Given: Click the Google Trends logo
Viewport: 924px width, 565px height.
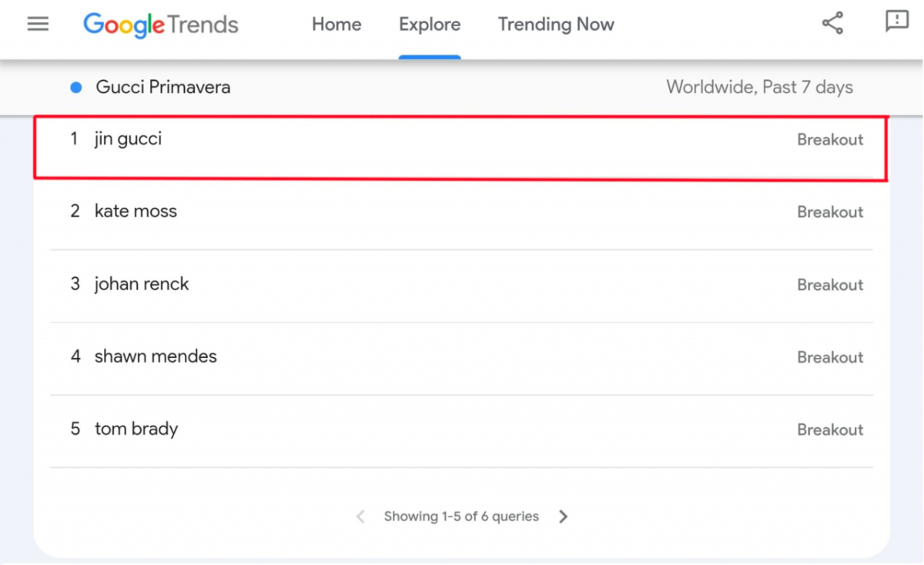Looking at the screenshot, I should pyautogui.click(x=161, y=25).
